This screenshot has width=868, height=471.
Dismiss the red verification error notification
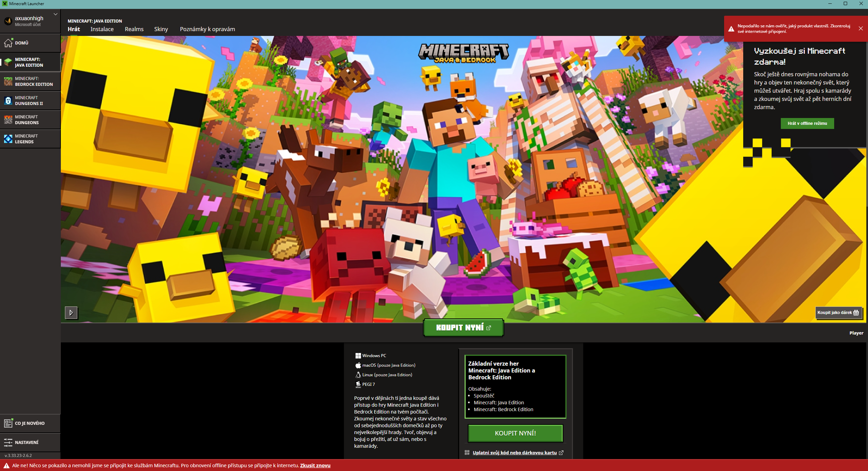point(860,29)
